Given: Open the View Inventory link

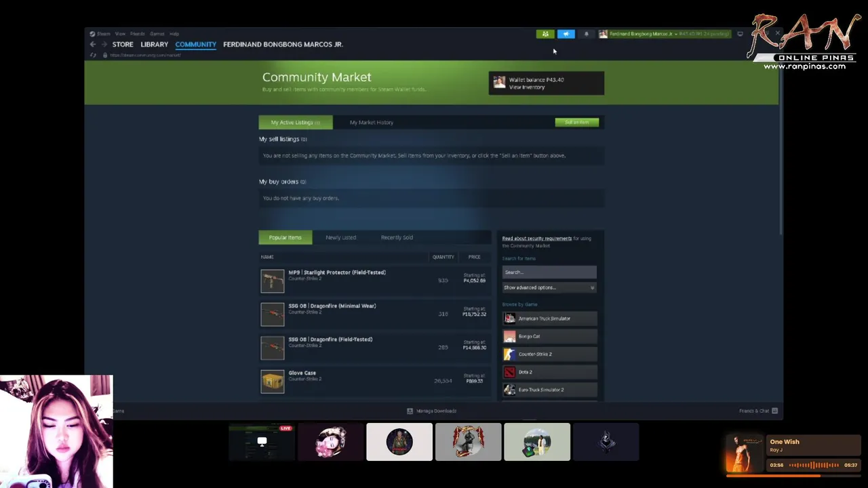Looking at the screenshot, I should (527, 87).
